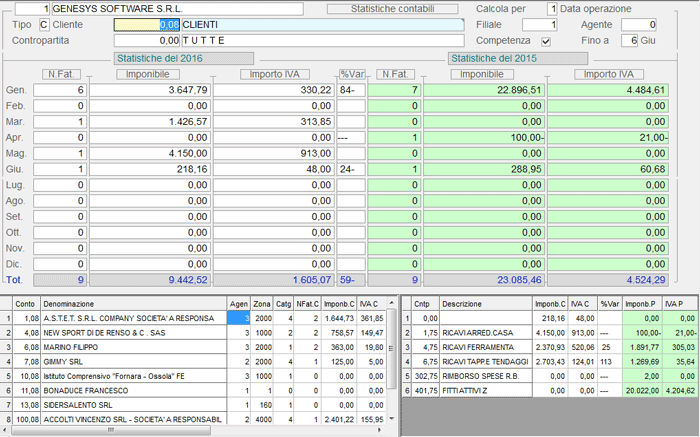Select row NEW SPORT DI DE RENSO & C . SAS
This screenshot has width=700, height=437.
click(x=194, y=333)
